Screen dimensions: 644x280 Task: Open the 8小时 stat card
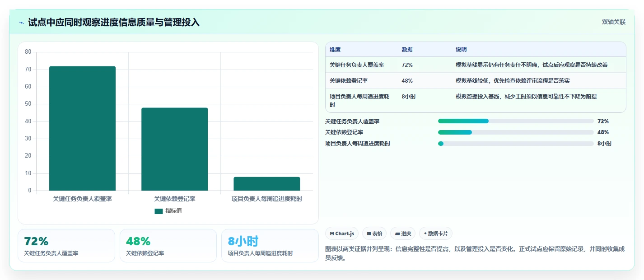pos(270,246)
